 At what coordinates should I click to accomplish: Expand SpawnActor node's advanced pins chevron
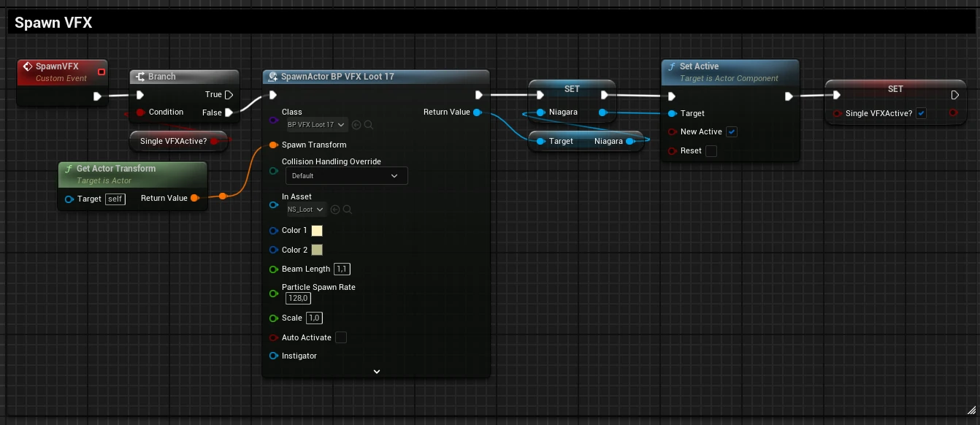(x=377, y=371)
